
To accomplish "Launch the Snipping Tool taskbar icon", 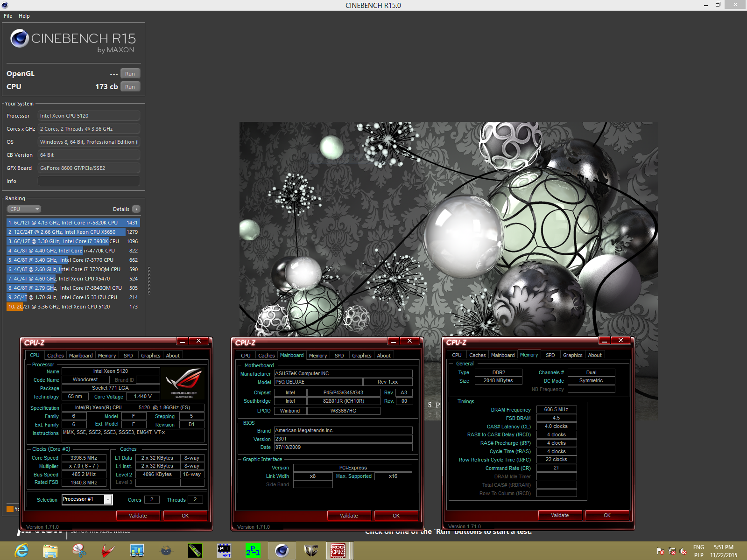I will point(79,551).
